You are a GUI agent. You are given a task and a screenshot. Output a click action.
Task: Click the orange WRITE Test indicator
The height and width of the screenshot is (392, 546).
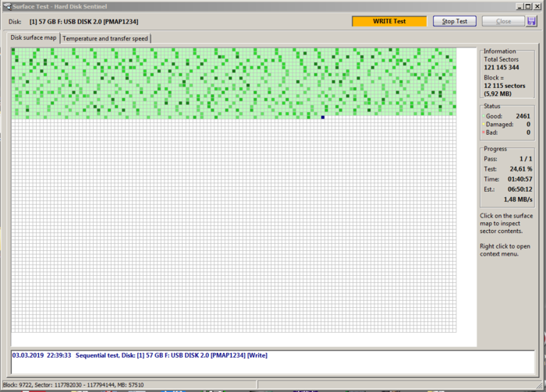point(389,21)
